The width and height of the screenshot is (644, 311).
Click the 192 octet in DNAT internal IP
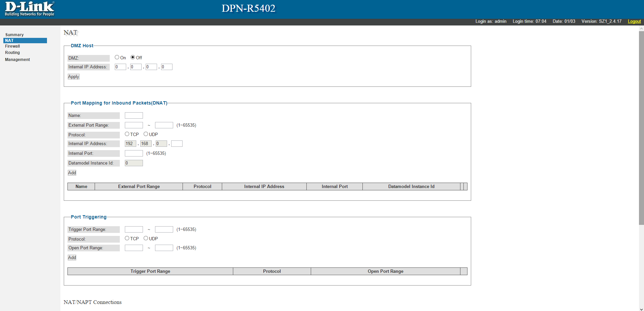coord(130,144)
